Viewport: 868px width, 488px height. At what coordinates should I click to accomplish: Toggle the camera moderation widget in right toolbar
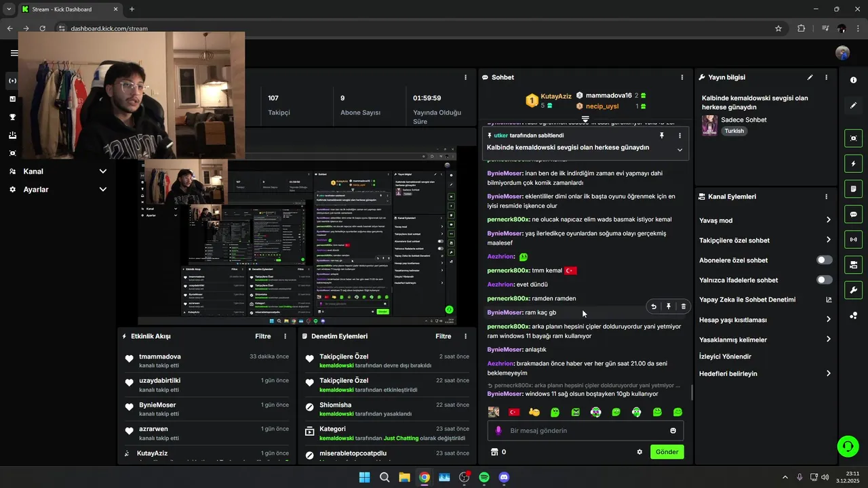[x=853, y=264]
